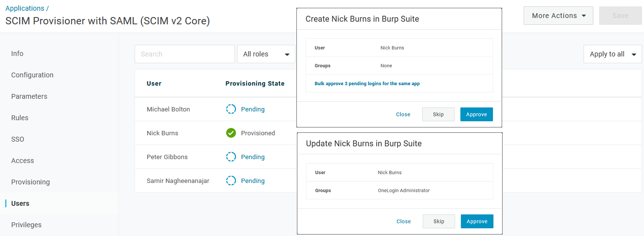Select the Parameters sidebar item
Image resolution: width=644 pixels, height=236 pixels.
[x=29, y=96]
